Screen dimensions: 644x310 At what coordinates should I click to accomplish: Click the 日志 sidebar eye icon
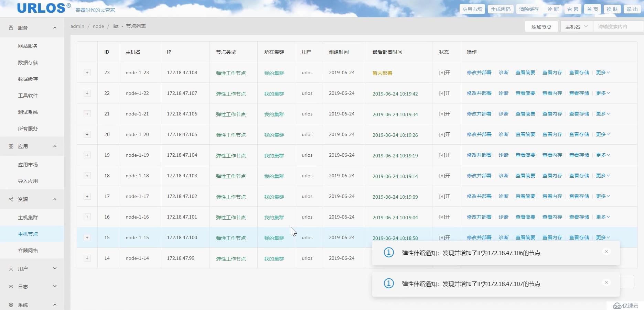[11, 287]
